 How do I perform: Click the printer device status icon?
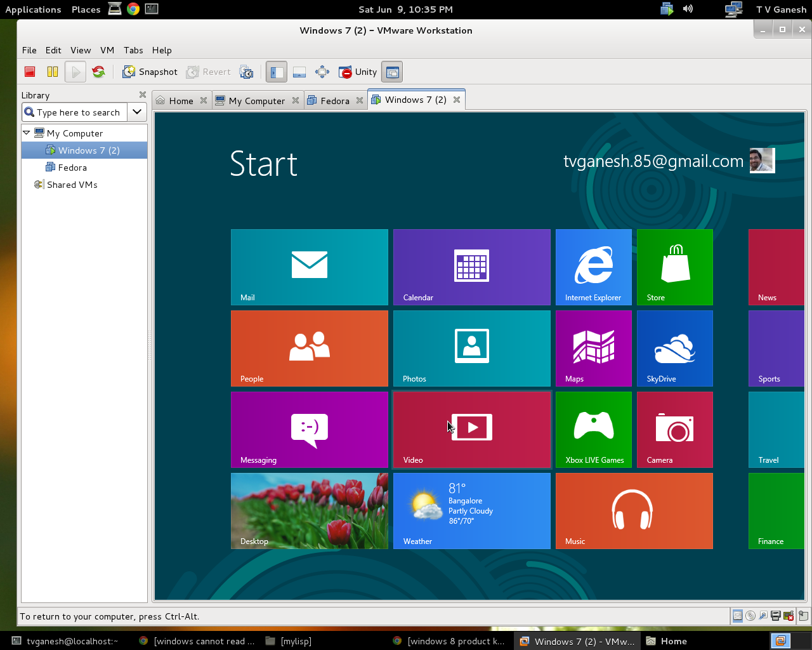[x=776, y=616]
